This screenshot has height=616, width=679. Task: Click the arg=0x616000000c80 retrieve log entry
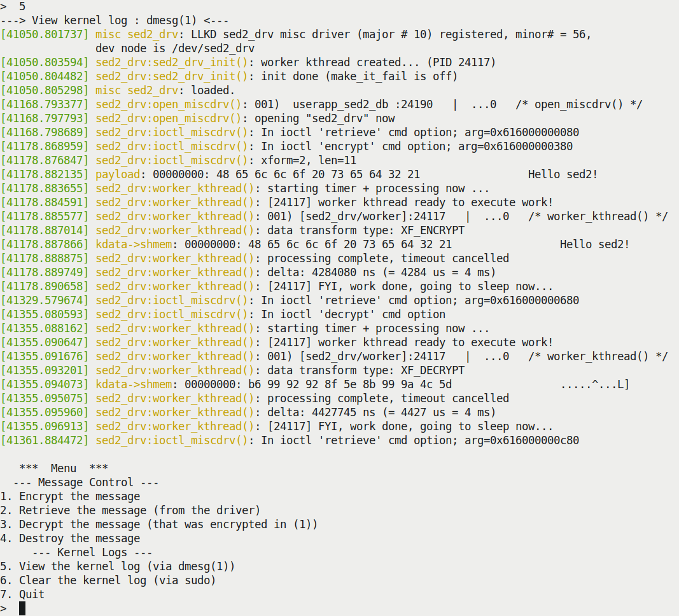point(290,440)
